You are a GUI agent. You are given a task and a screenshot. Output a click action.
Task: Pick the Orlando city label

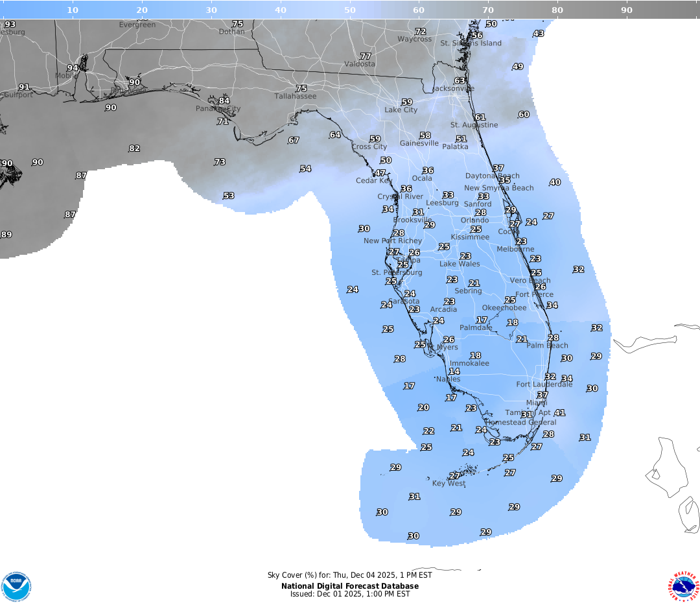(x=474, y=220)
